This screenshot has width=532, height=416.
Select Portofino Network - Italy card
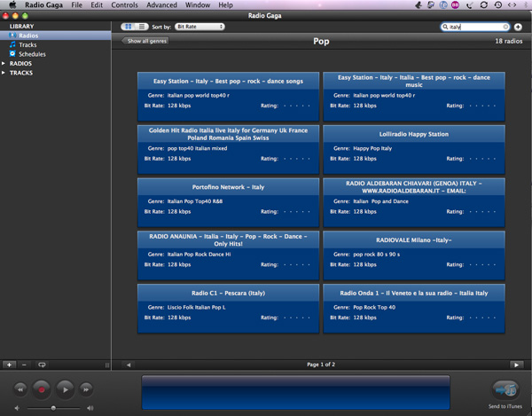pos(228,202)
